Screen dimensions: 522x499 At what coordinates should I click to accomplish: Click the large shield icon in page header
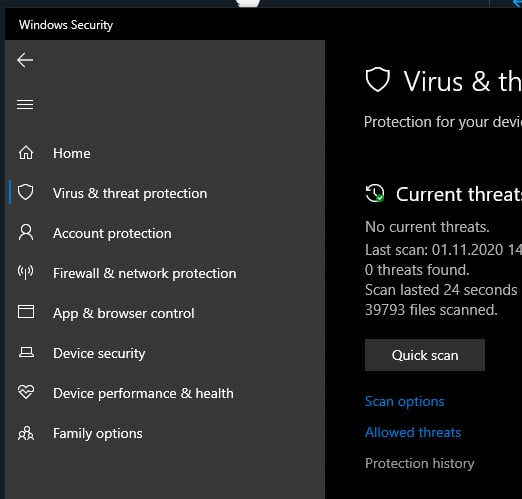click(378, 80)
